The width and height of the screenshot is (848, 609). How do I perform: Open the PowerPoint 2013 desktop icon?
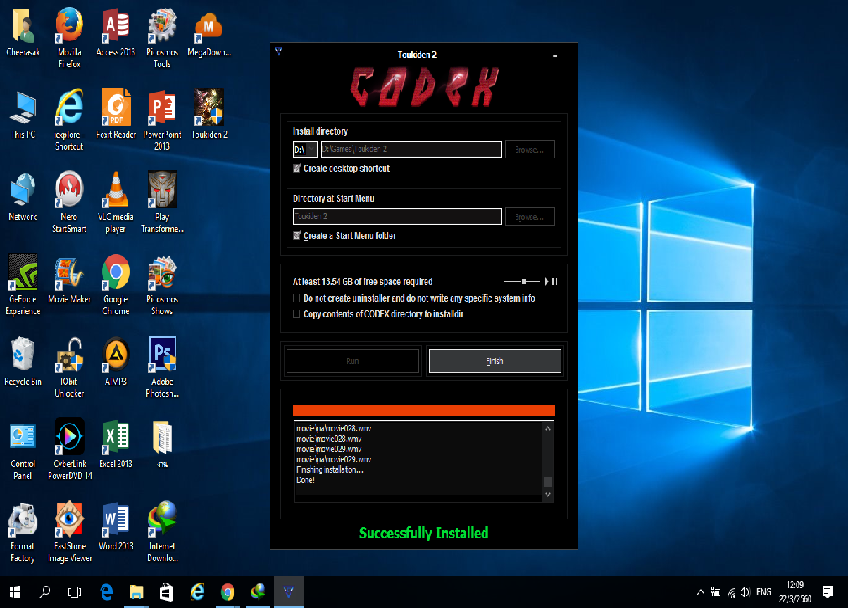pyautogui.click(x=162, y=120)
